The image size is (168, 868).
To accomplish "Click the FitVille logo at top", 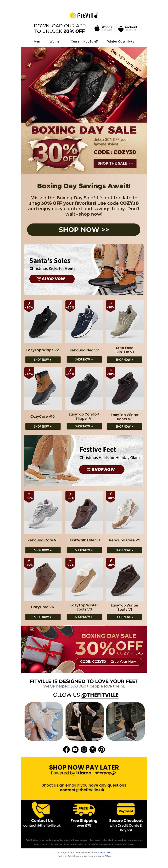I will 84,15.
